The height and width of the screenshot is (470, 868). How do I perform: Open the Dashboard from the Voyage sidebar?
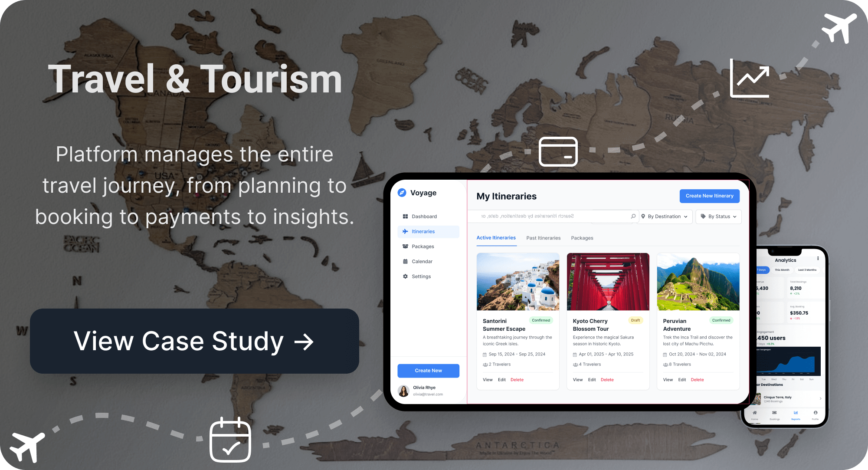pyautogui.click(x=424, y=216)
